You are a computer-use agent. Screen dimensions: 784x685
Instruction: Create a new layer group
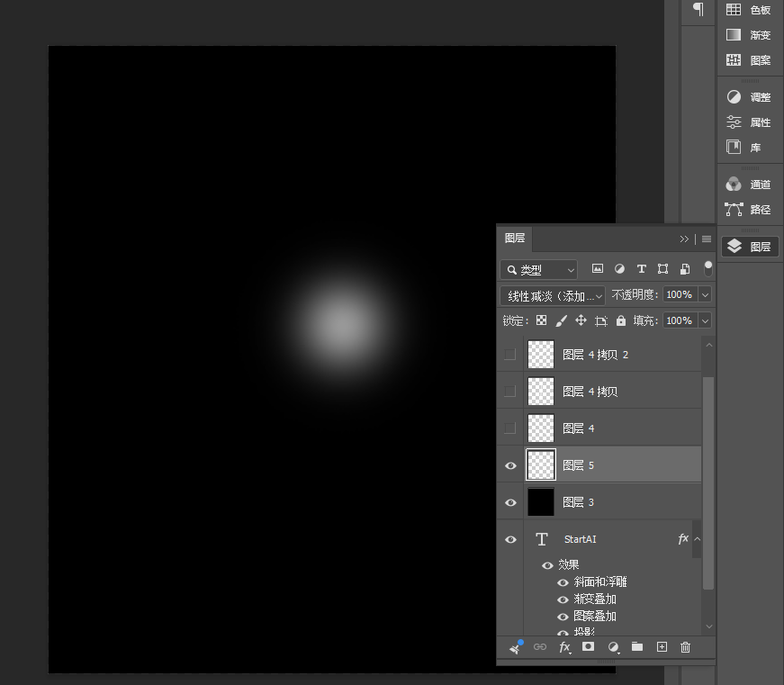tap(637, 647)
